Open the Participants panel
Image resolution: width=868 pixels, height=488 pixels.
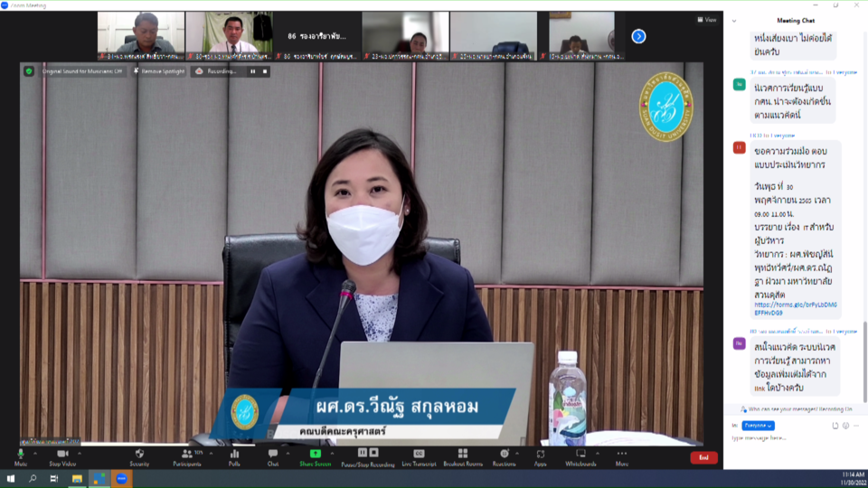click(x=187, y=457)
